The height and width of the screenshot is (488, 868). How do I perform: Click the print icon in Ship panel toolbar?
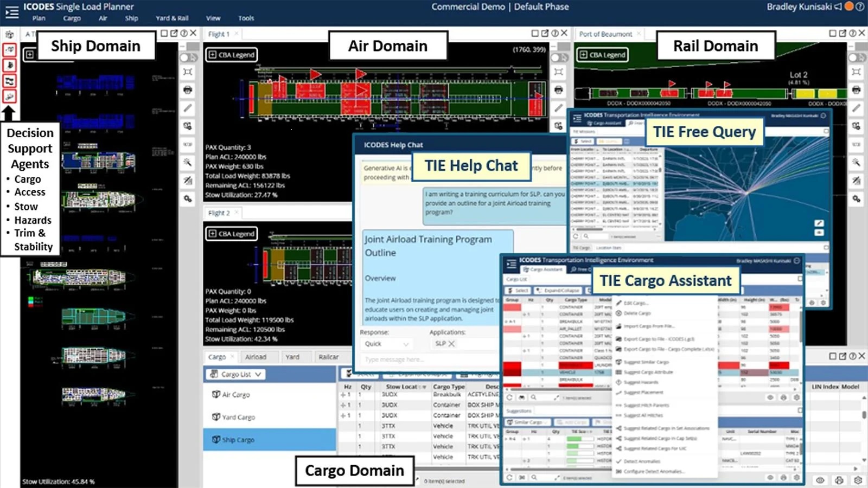(x=188, y=90)
